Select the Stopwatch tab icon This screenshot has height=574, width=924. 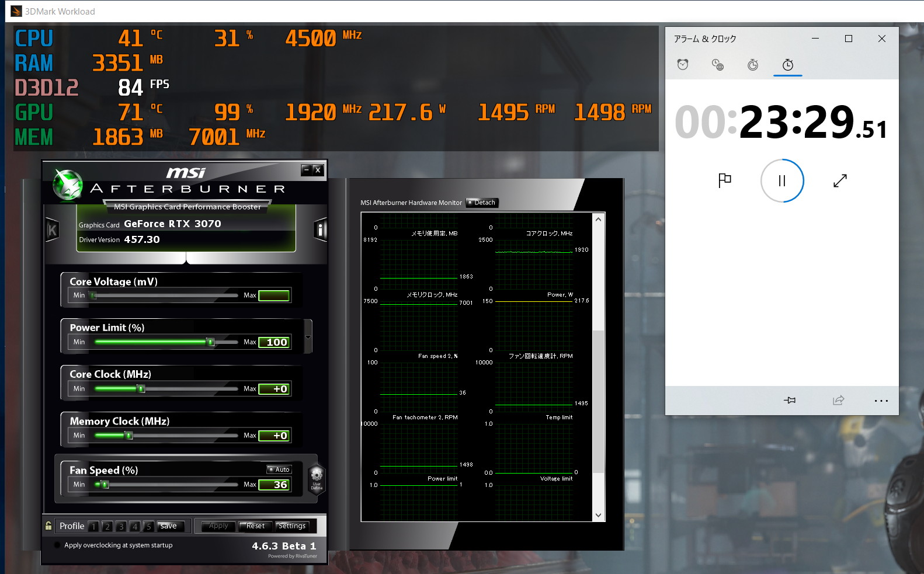click(x=788, y=64)
